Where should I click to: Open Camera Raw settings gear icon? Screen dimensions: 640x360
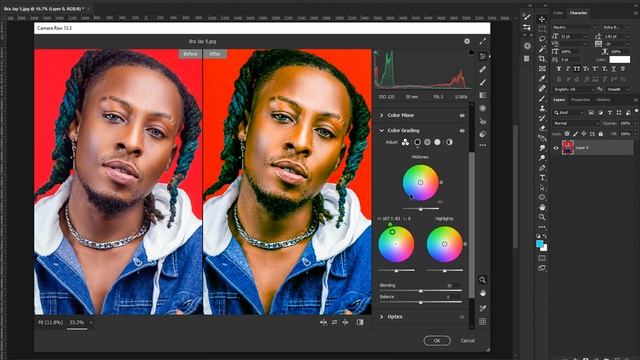[467, 41]
